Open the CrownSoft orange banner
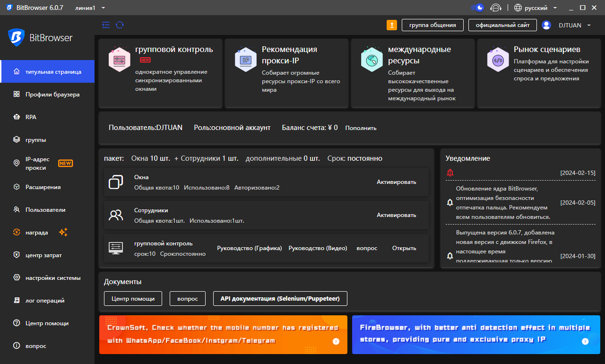The image size is (605, 364). click(x=223, y=335)
